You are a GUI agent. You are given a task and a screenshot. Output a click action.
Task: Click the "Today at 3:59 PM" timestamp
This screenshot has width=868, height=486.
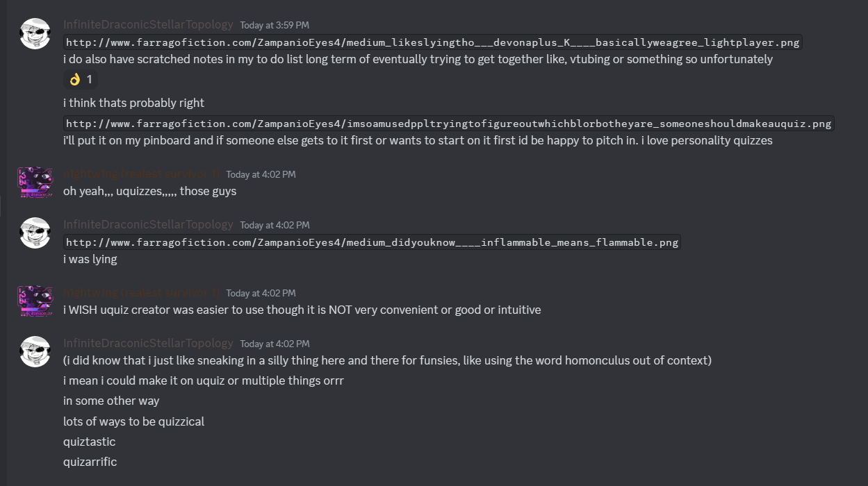[275, 25]
